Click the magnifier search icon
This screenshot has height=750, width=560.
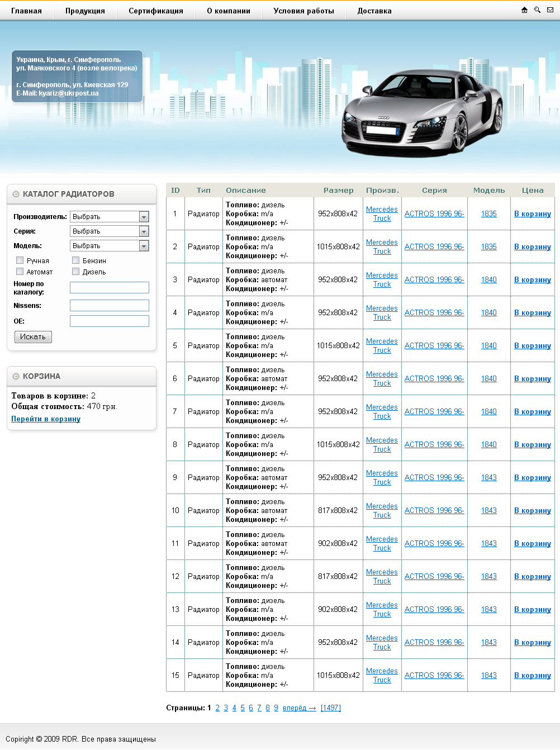tap(537, 10)
